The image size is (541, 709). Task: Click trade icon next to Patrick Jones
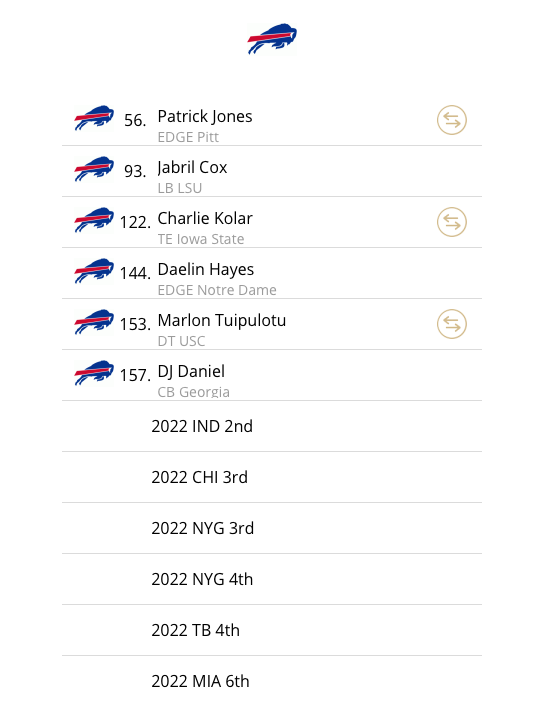[x=451, y=120]
